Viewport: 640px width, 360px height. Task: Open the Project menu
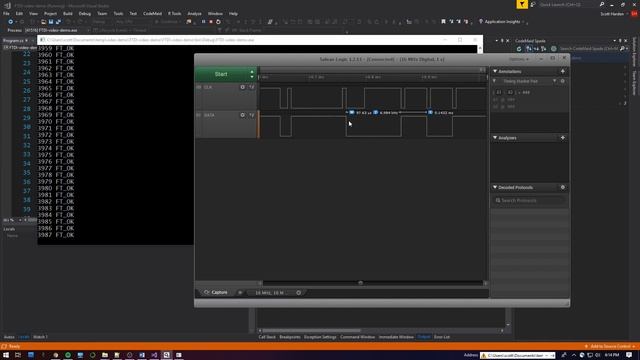tap(50, 14)
